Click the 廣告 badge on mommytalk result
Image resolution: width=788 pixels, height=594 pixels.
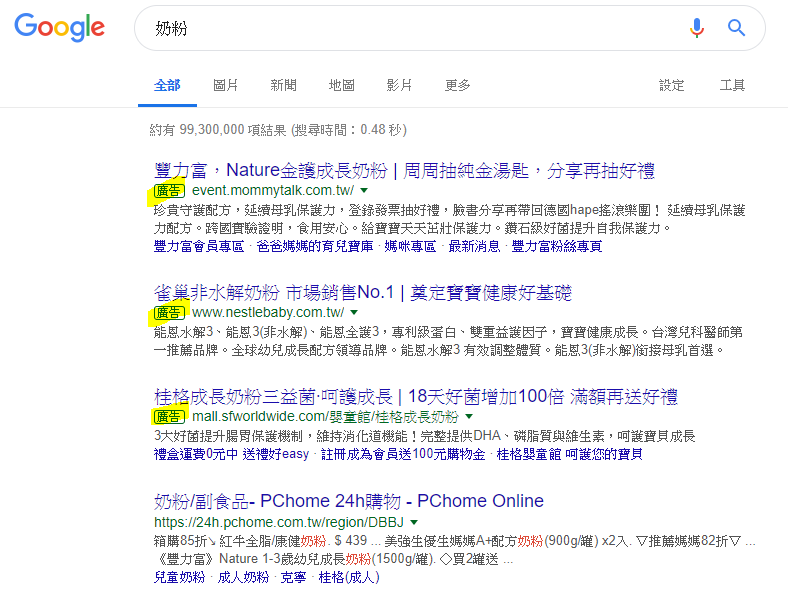(x=169, y=190)
